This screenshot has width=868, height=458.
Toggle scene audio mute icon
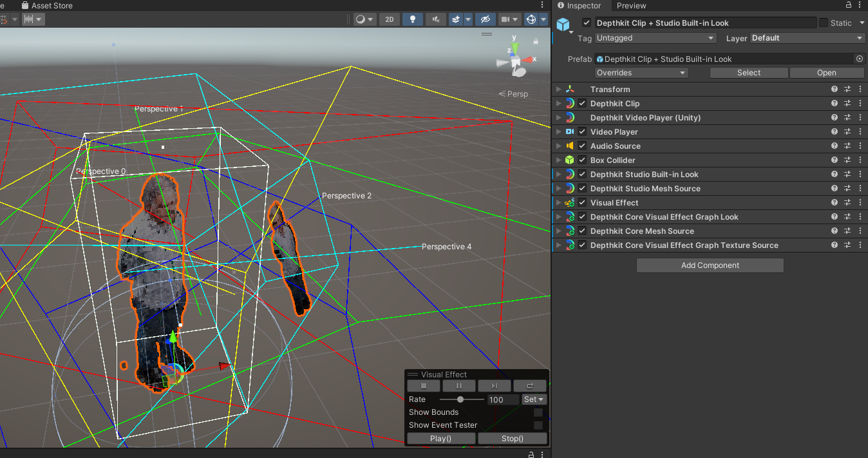437,19
